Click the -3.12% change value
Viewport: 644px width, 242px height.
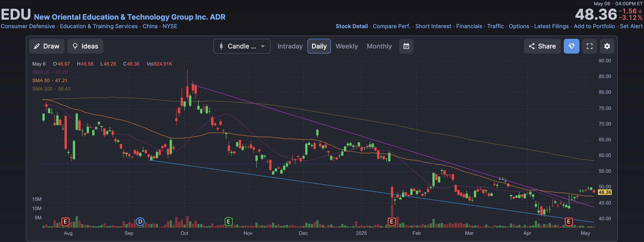[630, 18]
